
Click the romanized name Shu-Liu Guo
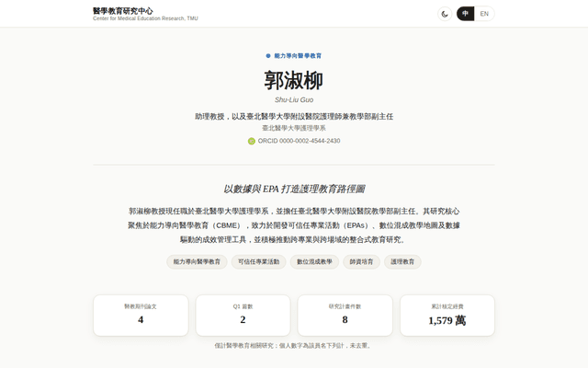(x=294, y=100)
